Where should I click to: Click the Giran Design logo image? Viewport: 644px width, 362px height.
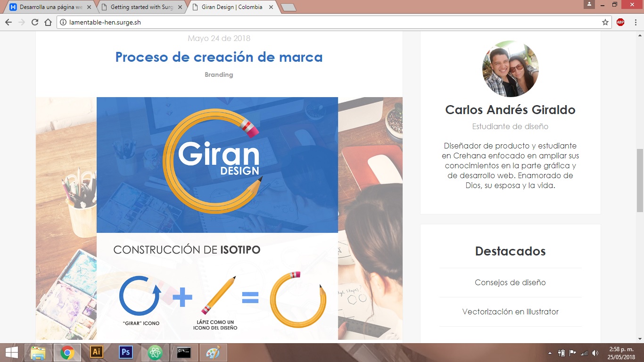click(x=217, y=165)
